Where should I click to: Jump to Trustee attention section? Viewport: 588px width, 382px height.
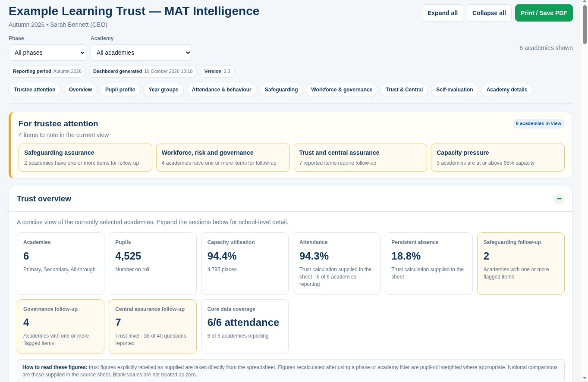point(35,90)
